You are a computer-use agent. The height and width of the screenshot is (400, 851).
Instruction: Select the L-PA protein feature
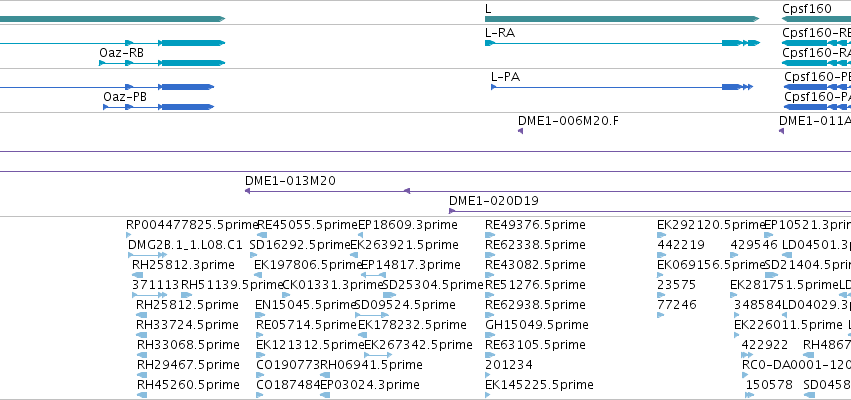(622, 87)
